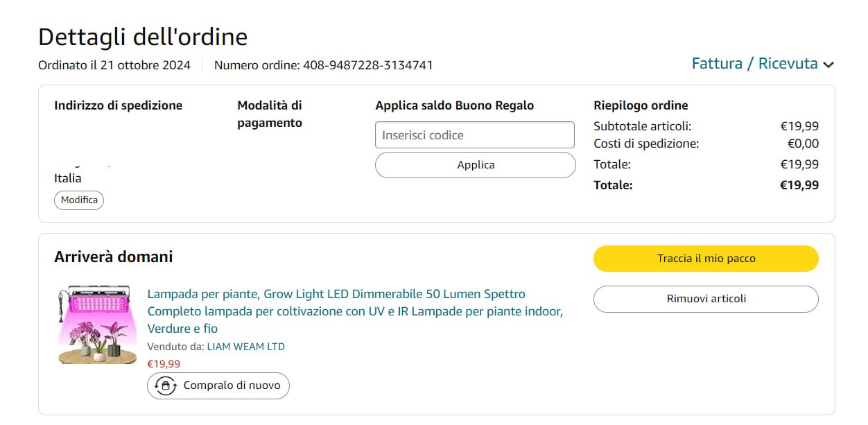The width and height of the screenshot is (868, 425).
Task: Click the Arriverà domani delivery status heading
Action: pyautogui.click(x=114, y=257)
